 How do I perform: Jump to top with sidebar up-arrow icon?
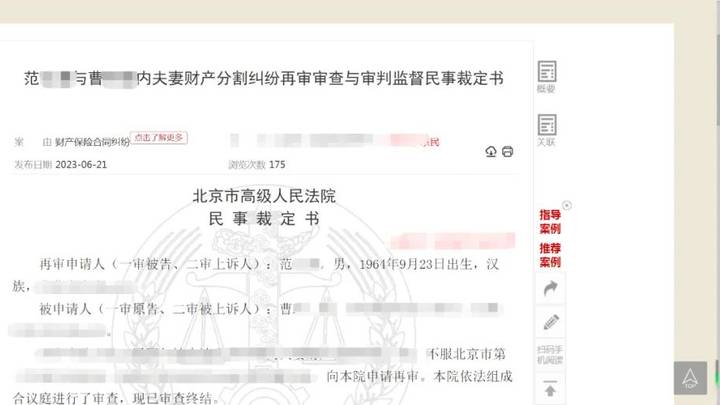(x=550, y=388)
